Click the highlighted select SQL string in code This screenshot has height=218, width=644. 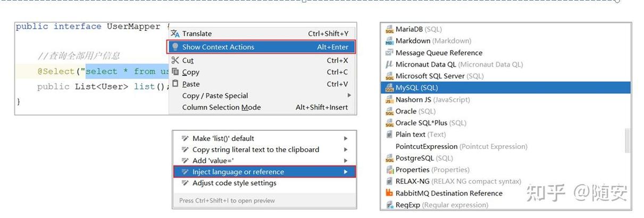click(128, 71)
